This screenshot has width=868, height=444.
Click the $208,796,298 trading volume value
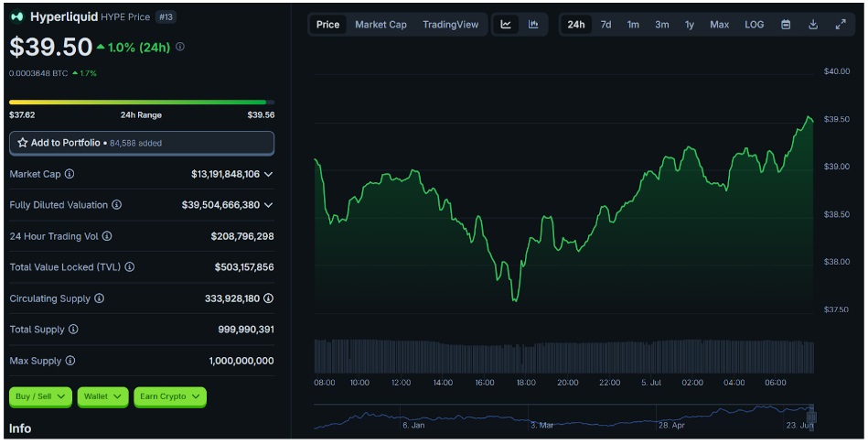point(242,236)
